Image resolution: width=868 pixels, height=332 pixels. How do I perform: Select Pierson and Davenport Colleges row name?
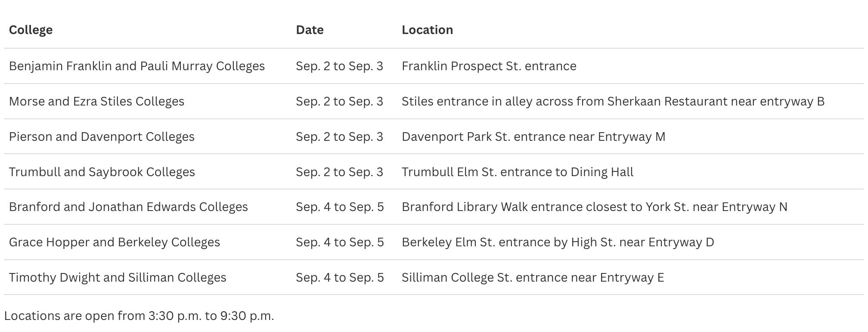(102, 137)
